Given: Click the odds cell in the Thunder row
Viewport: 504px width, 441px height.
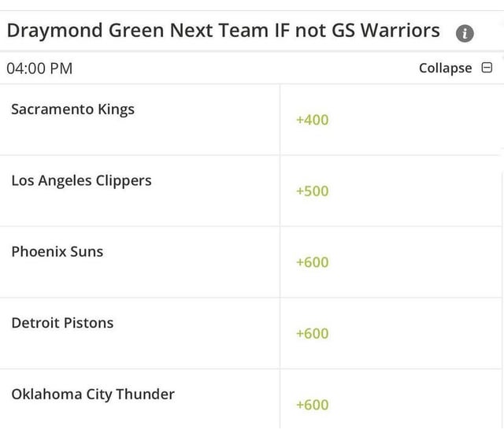Looking at the screenshot, I should pos(391,403).
